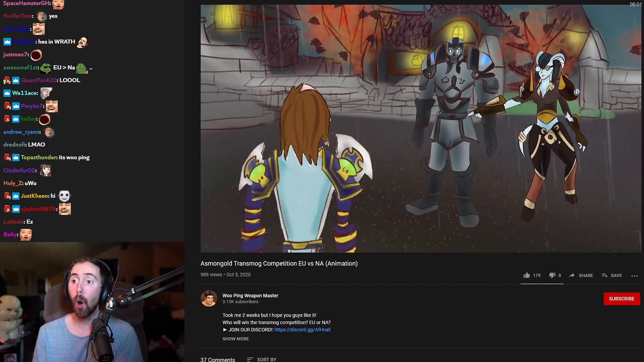Click QuestFor420 username in chat
This screenshot has width=644, height=362.
(39, 80)
